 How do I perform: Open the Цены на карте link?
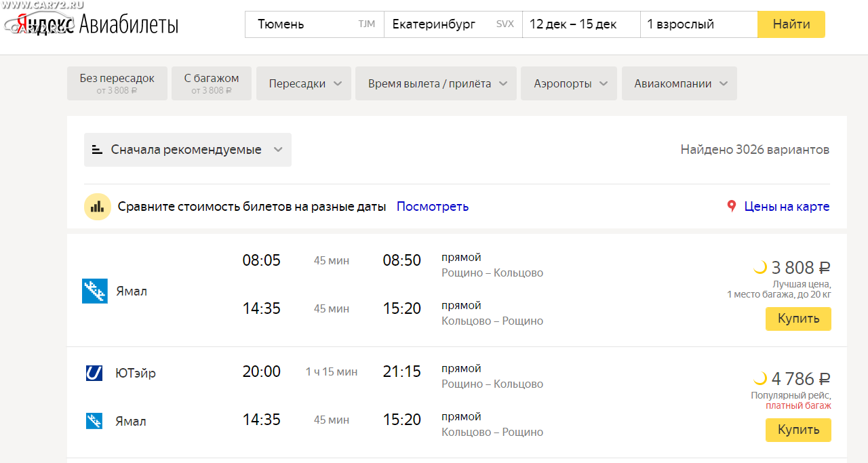(787, 207)
